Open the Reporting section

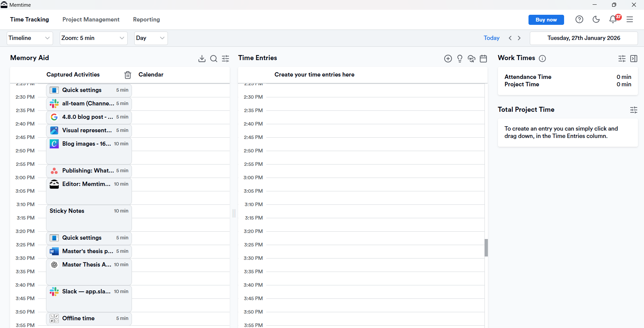coord(146,19)
